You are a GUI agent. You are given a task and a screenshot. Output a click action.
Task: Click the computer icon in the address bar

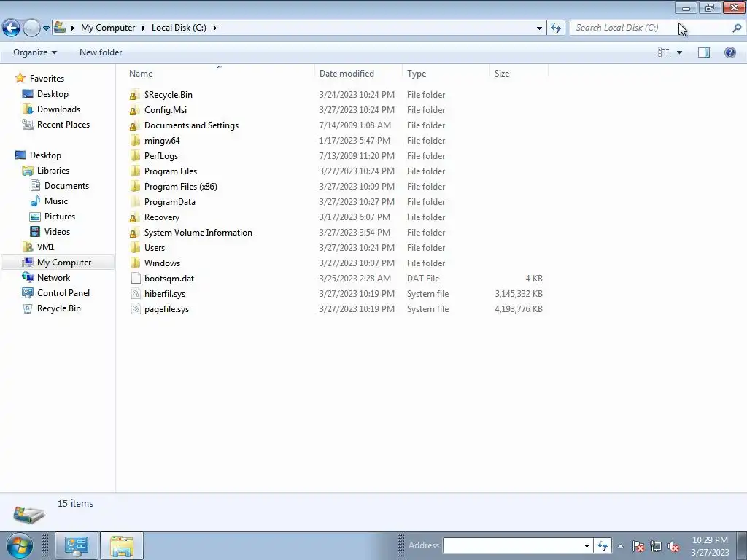pyautogui.click(x=60, y=27)
